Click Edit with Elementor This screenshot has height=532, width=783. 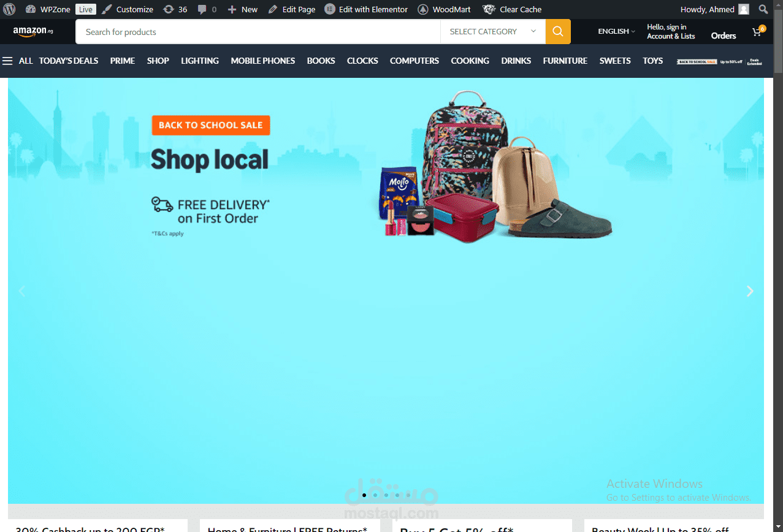[366, 9]
